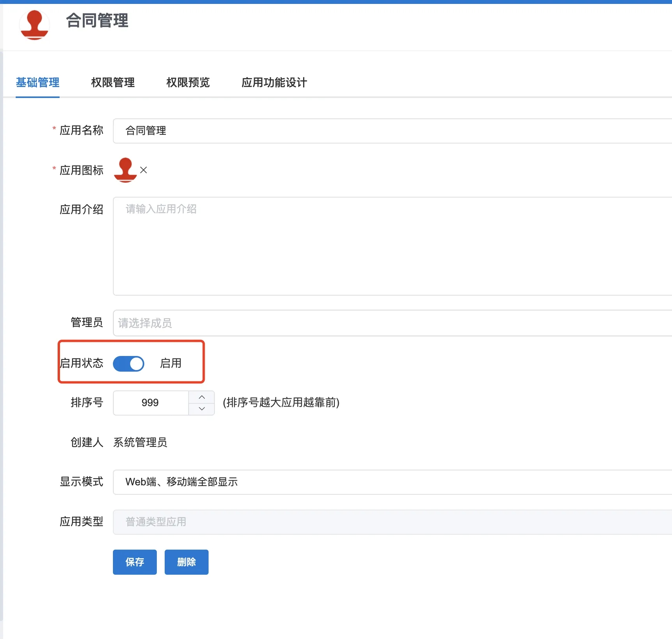Viewport: 672px width, 639px height.
Task: Click the red stamp logo in header
Action: pos(35,25)
